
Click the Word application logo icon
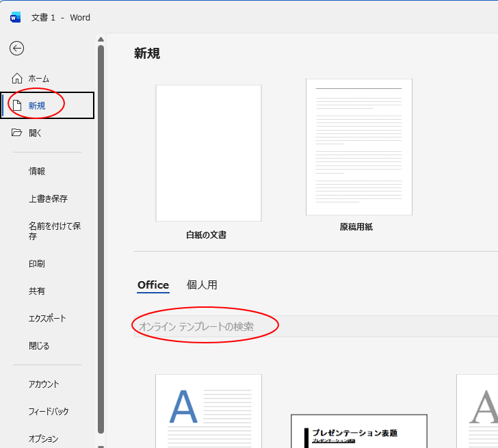click(x=15, y=18)
